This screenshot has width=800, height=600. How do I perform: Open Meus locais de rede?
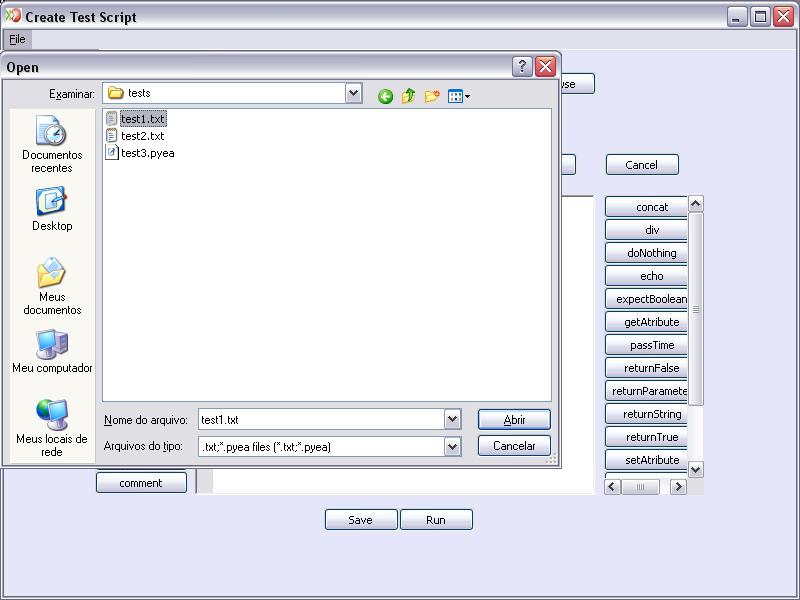point(52,427)
